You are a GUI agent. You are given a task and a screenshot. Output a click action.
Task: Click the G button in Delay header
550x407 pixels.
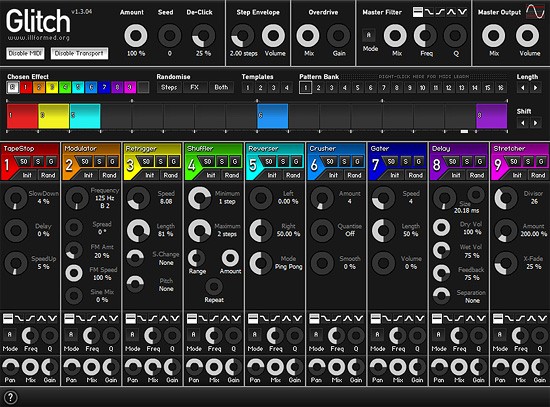click(480, 161)
